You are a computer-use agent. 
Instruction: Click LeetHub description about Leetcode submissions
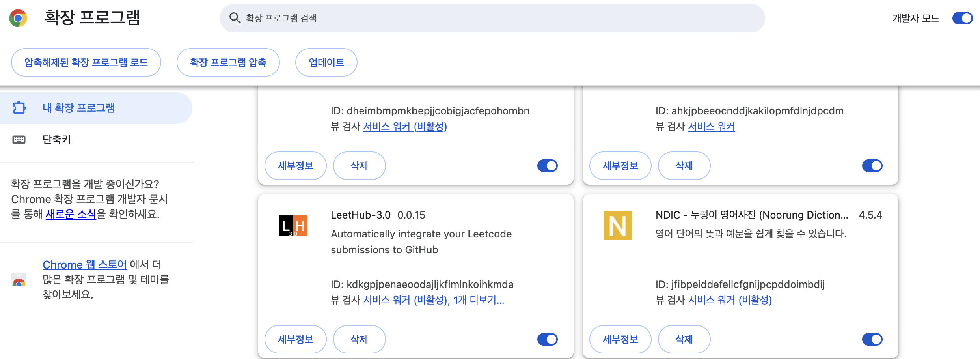[x=421, y=242]
